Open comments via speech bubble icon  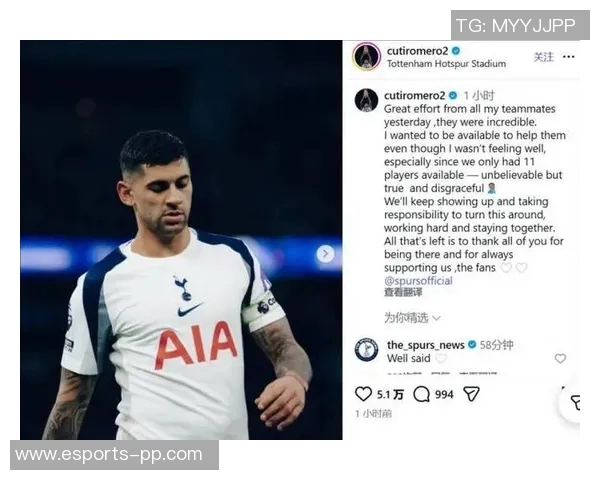pyautogui.click(x=421, y=394)
